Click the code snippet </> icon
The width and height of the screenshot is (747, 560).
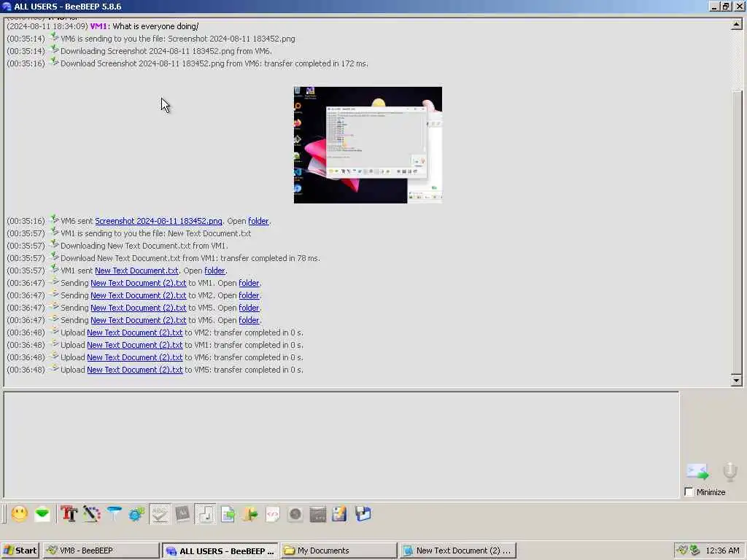tap(273, 514)
